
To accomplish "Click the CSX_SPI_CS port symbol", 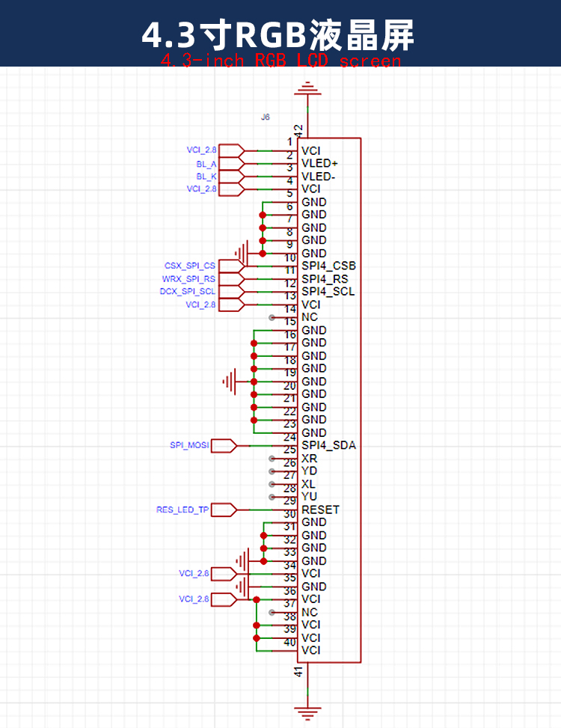I will 232,266.
